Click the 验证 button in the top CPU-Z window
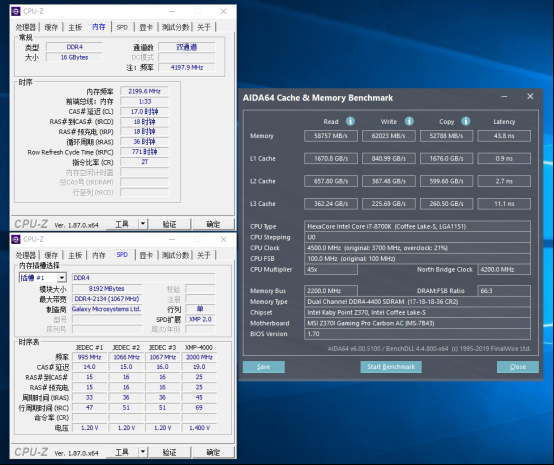The image size is (554, 465). pyautogui.click(x=170, y=224)
